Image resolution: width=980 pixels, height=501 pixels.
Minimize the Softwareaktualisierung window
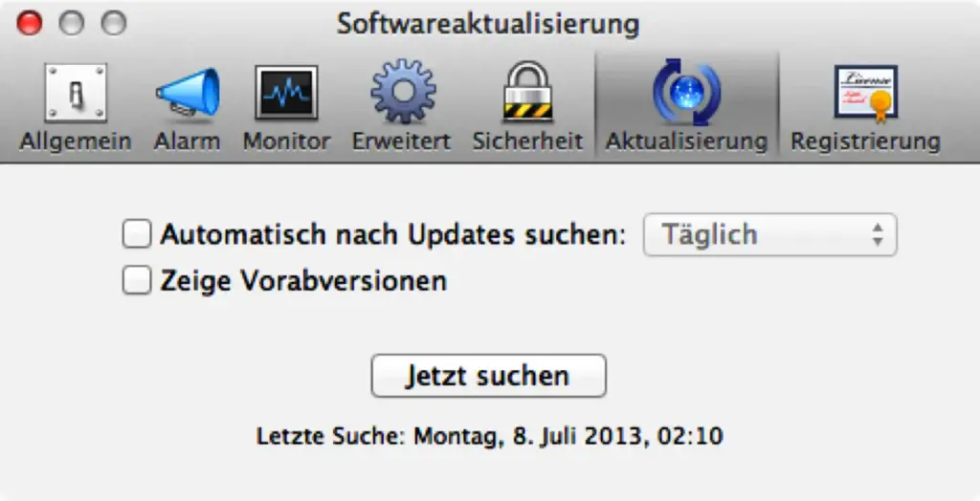(x=72, y=24)
